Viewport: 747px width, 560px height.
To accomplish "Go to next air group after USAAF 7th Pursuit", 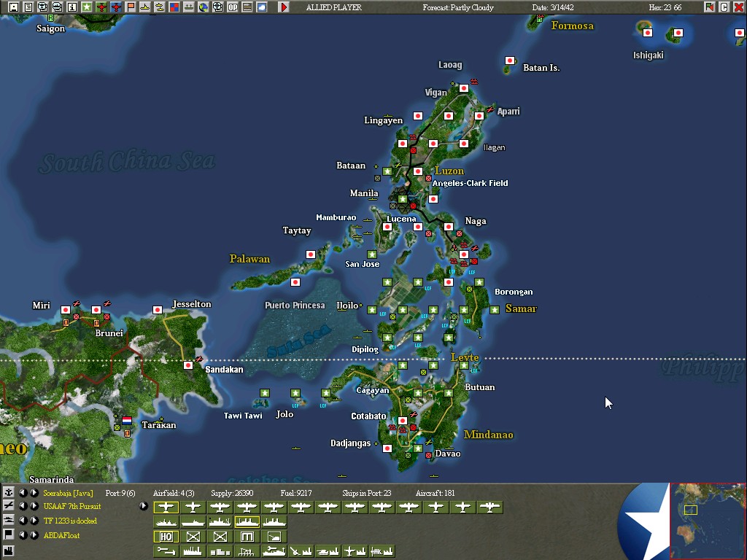I will (x=34, y=506).
